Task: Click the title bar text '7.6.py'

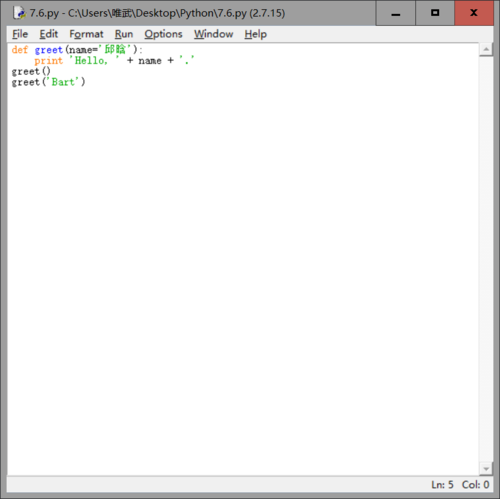Action: pyautogui.click(x=44, y=13)
